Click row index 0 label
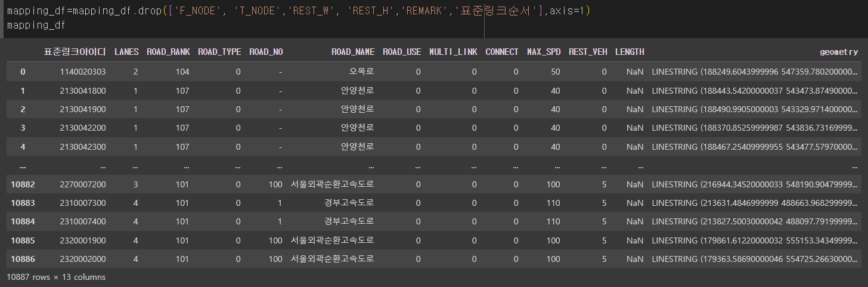Screen dimensions: 868x287 pyautogui.click(x=23, y=72)
